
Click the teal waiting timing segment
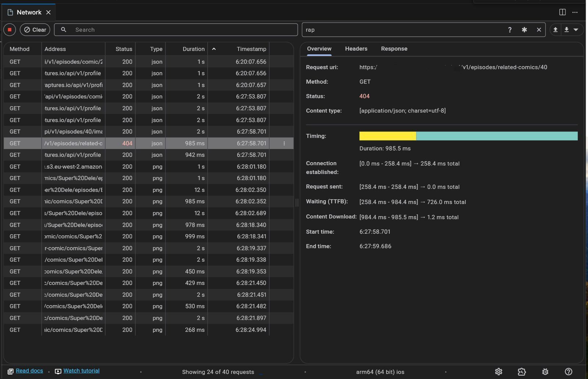click(497, 136)
